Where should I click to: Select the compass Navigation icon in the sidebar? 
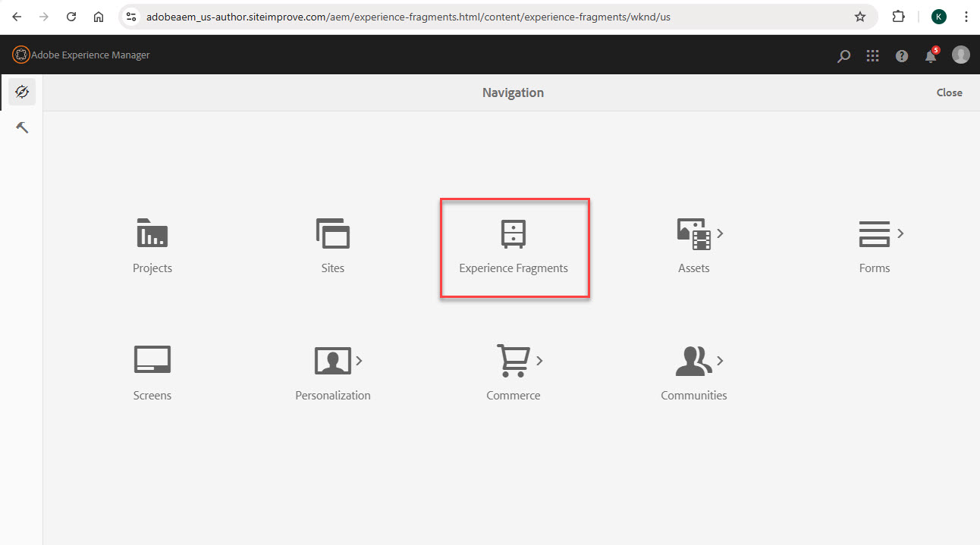pos(21,91)
